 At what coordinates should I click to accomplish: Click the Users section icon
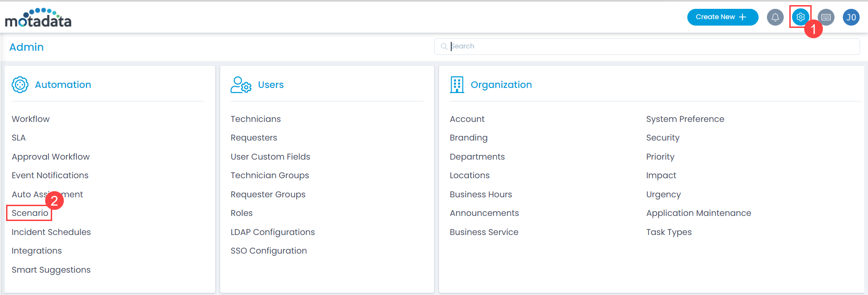click(x=241, y=85)
